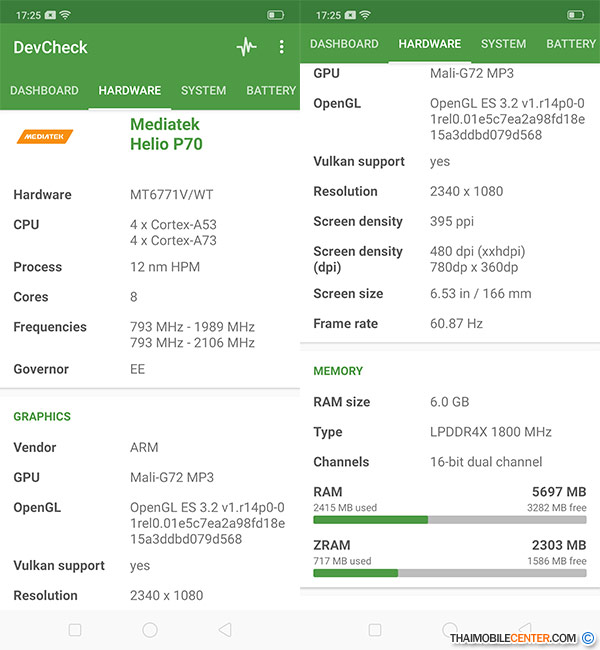Tap the RAM usage progress bar
This screenshot has width=600, height=650.
(x=449, y=520)
